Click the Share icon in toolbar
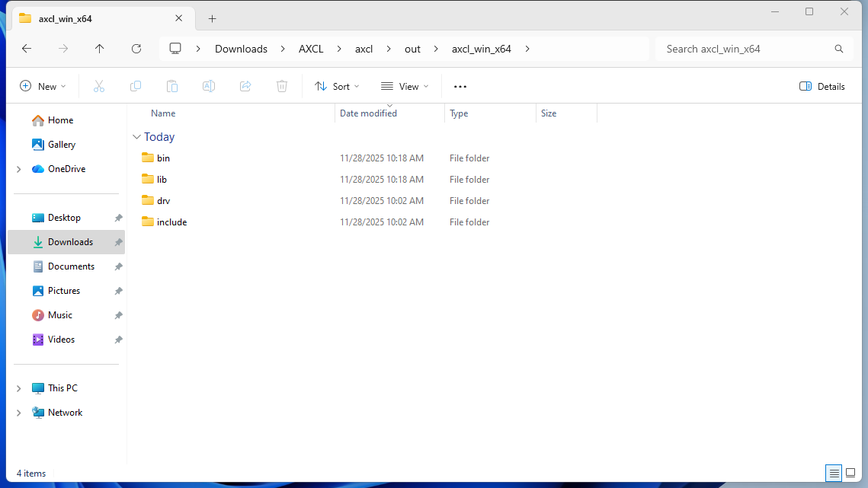 (x=245, y=86)
